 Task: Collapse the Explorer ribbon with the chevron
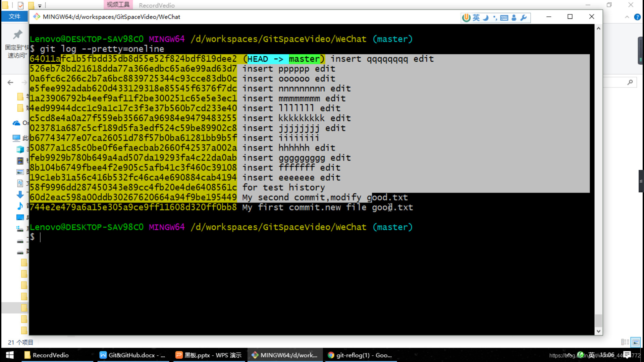(x=627, y=17)
